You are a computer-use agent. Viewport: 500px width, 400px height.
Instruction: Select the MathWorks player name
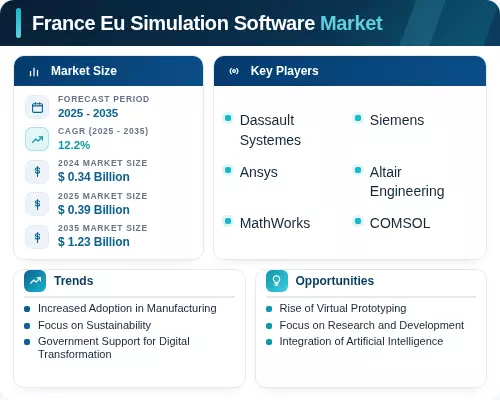275,223
